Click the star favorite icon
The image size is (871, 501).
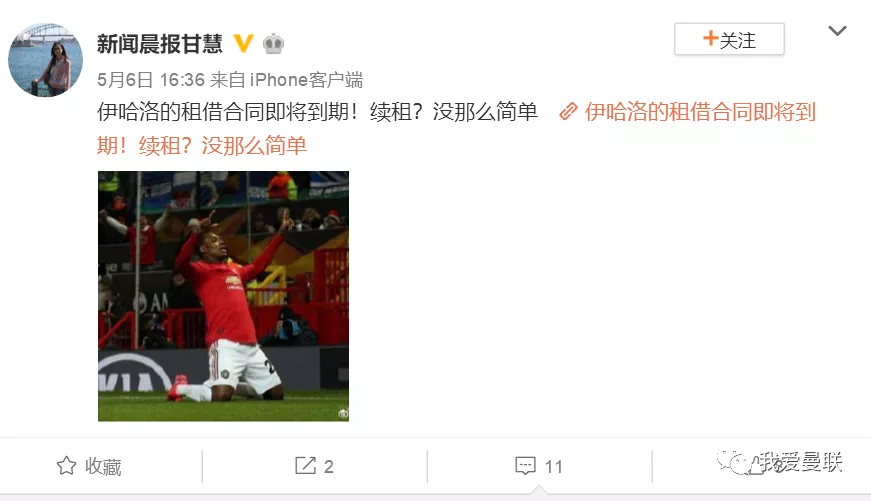click(x=66, y=465)
